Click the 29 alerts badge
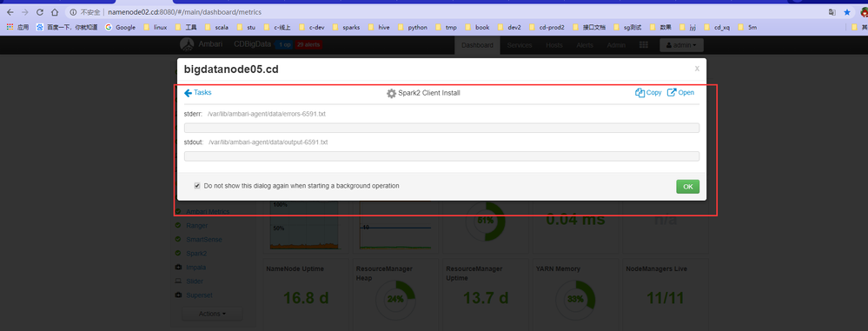This screenshot has width=868, height=331. click(308, 45)
